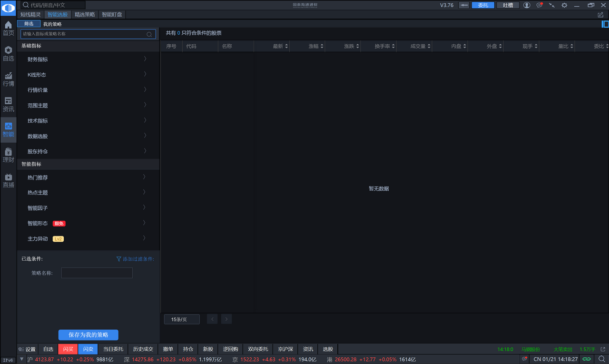Sort the table by 涨幅 column
This screenshot has width=609, height=364.
(x=316, y=46)
